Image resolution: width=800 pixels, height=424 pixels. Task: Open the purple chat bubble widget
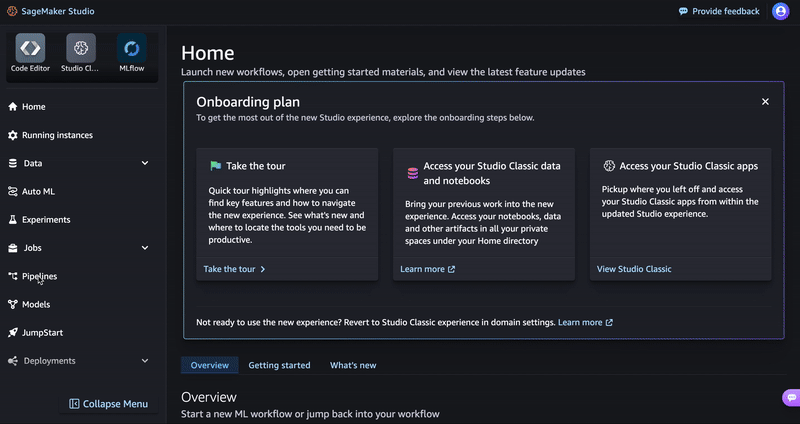(790, 398)
